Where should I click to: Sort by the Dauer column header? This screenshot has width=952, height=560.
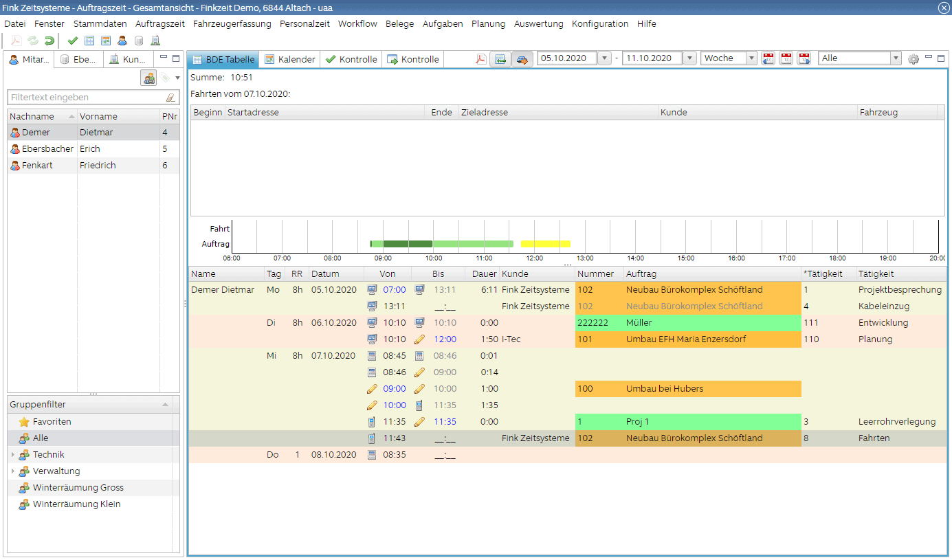tap(482, 273)
